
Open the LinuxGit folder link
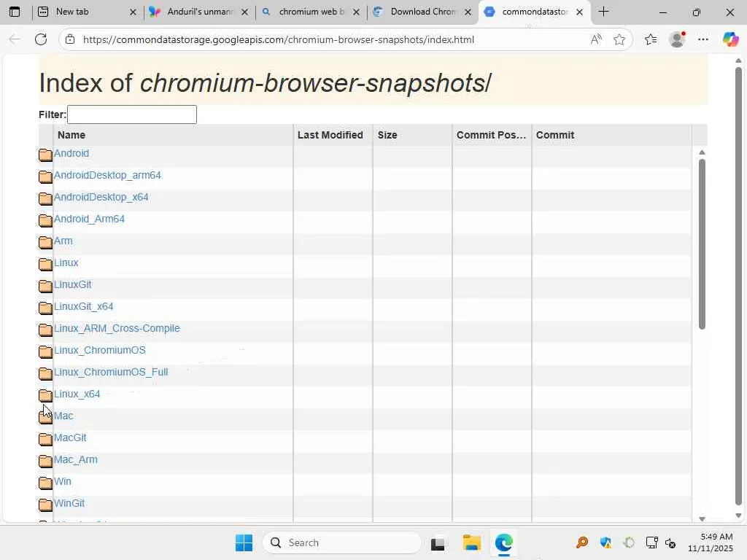72,285
